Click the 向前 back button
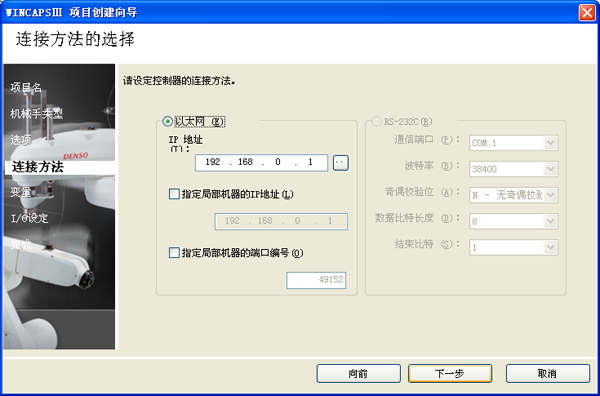 (x=359, y=373)
